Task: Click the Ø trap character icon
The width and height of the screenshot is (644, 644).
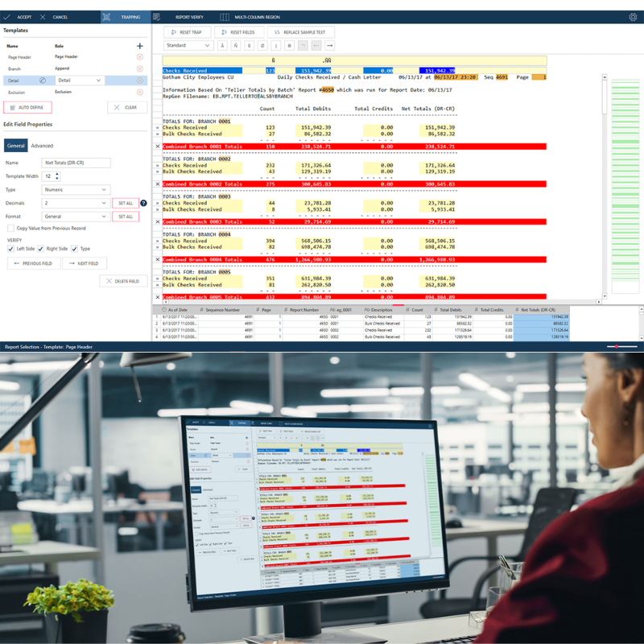Action: point(263,46)
